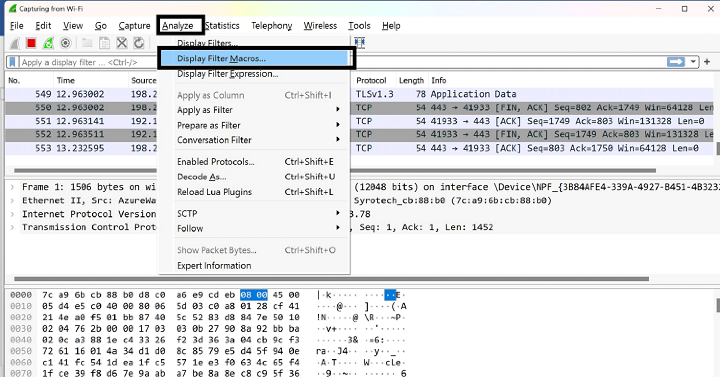Expand the Frame 1 detail tree item
Screen dimensions: 720x377
[x=12, y=187]
